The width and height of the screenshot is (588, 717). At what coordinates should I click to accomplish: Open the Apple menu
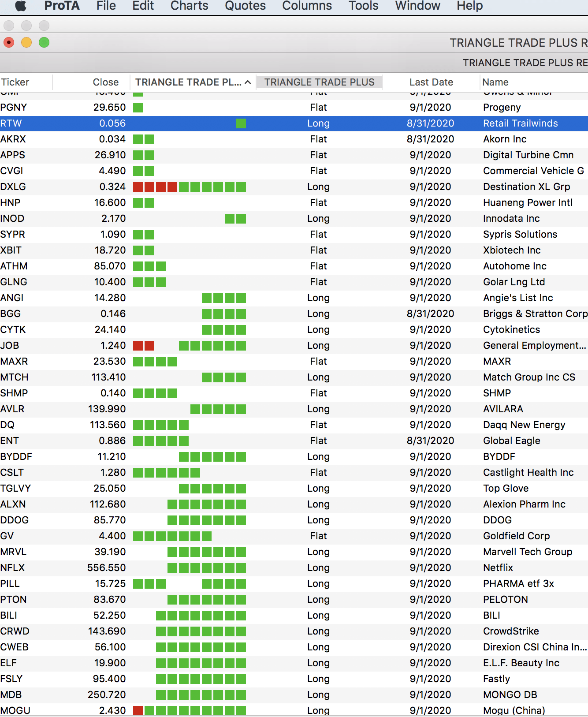point(21,6)
